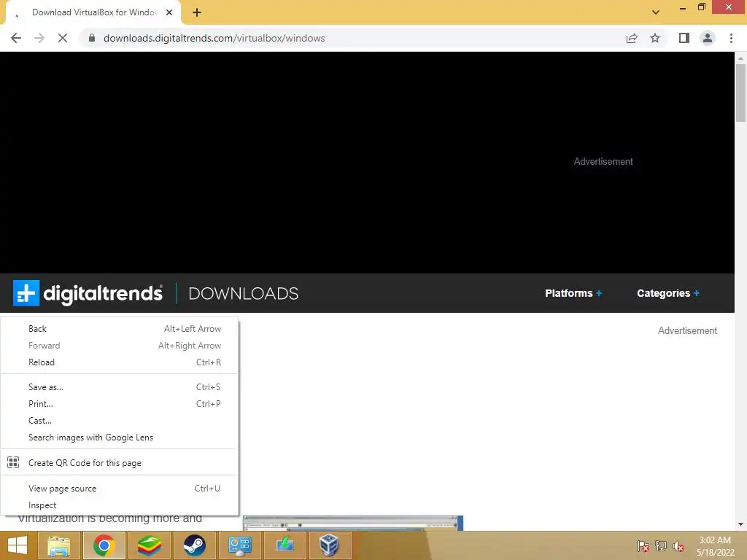
Task: Open Chrome's three-dot menu
Action: [731, 38]
